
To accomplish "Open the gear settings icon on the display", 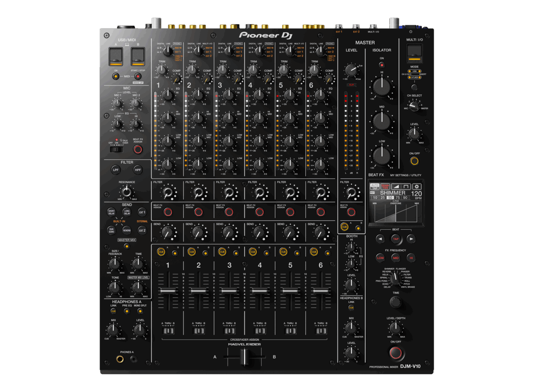I will tap(417, 186).
